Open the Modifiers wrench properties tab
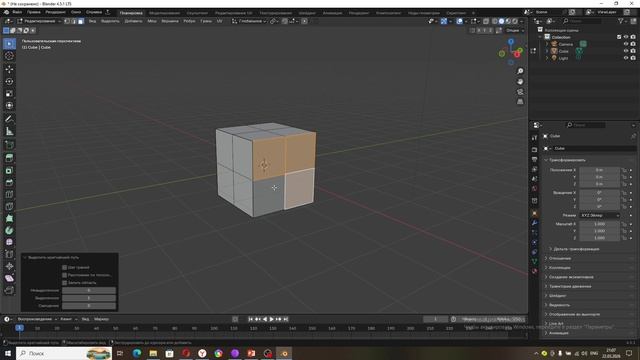Image resolution: width=640 pixels, height=360 pixels. (x=534, y=223)
